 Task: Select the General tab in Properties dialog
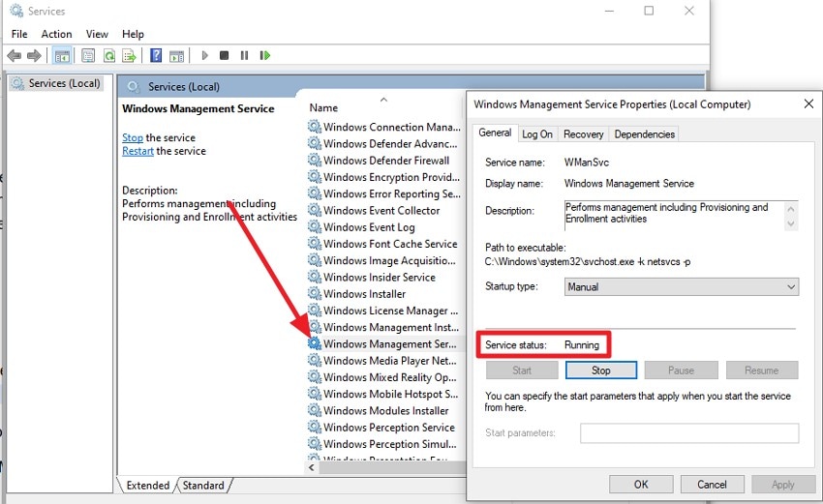click(495, 133)
